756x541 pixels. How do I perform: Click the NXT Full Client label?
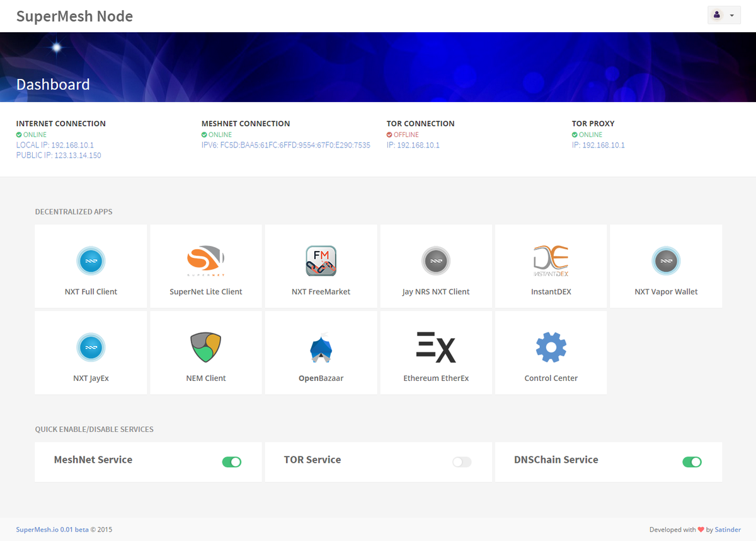pos(91,291)
